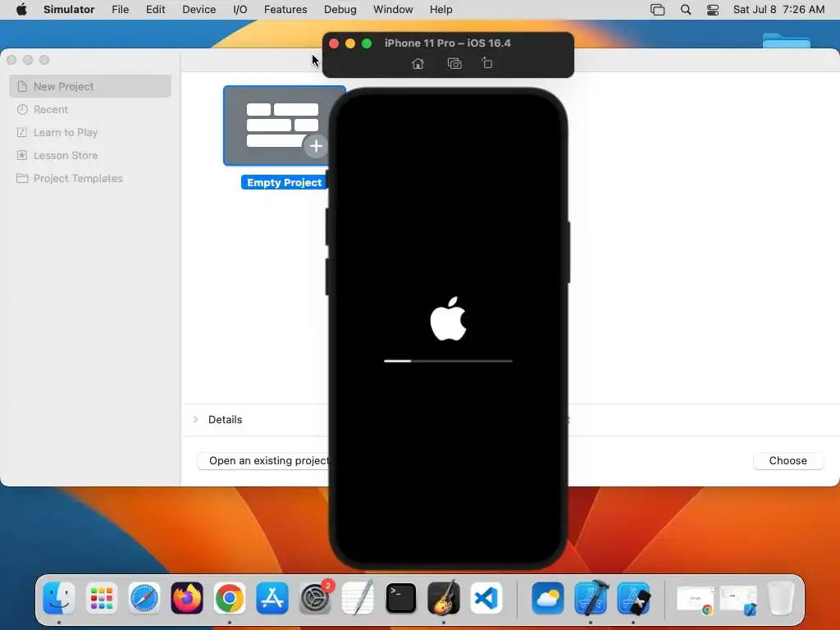Screen dimensions: 840x630
Task: Switch to GarageBand via its Dock icon
Action: pyautogui.click(x=444, y=598)
